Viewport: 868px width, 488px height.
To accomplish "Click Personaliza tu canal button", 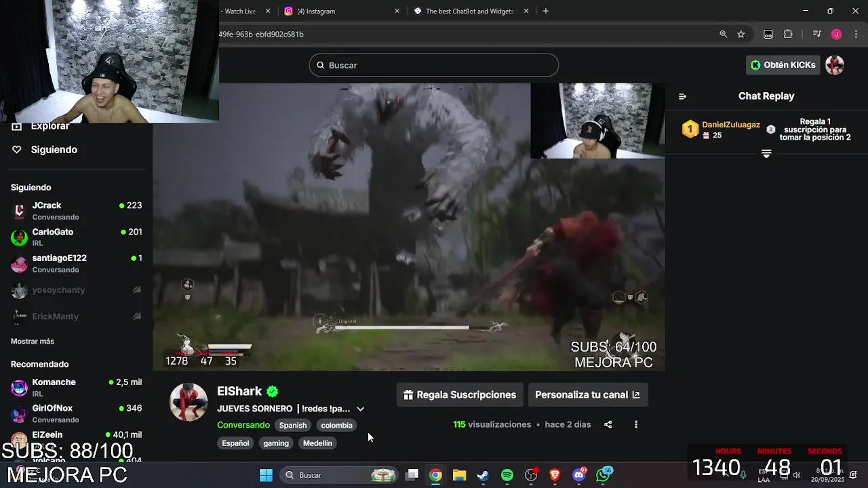I will click(x=587, y=395).
